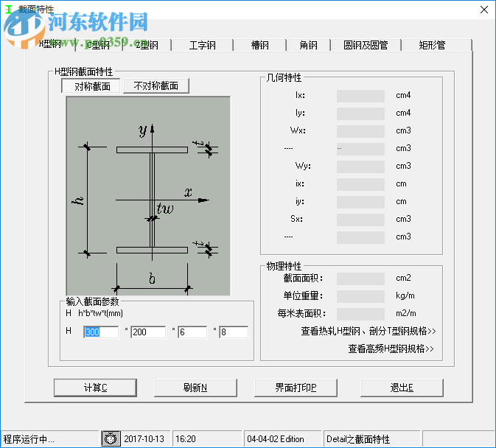Open 查看高频H型钢规格 link
The image size is (496, 448).
(x=391, y=349)
